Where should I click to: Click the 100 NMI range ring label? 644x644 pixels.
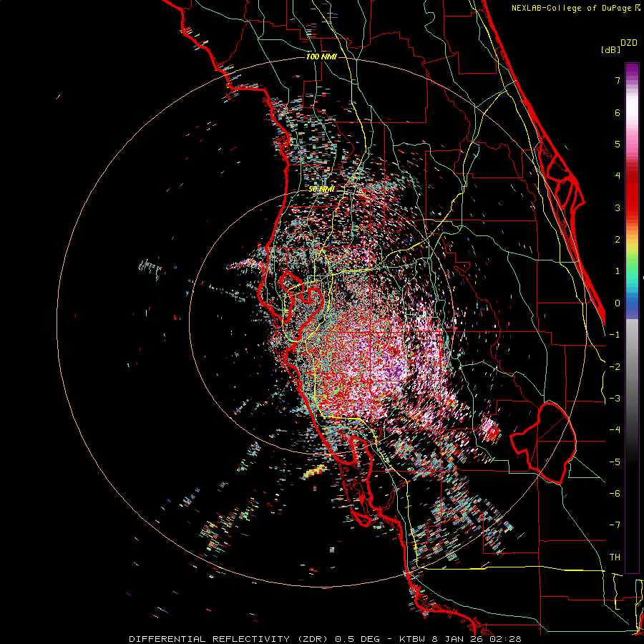tap(321, 57)
